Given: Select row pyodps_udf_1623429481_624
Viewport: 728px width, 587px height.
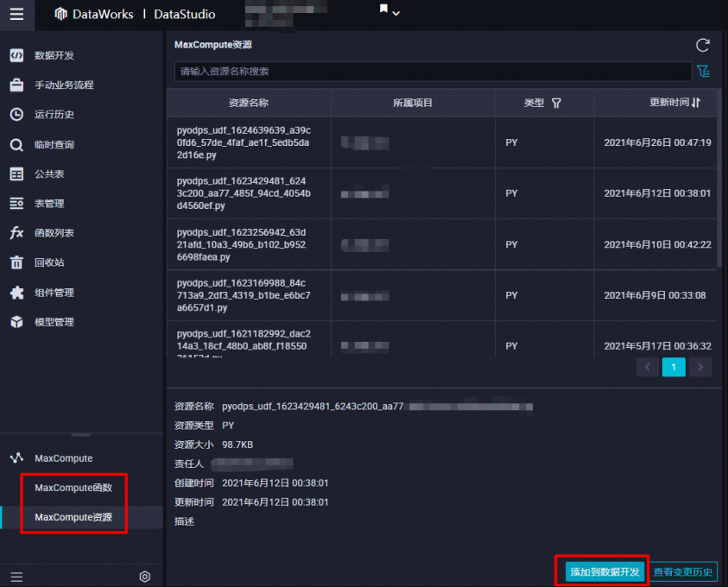Looking at the screenshot, I should [442, 193].
